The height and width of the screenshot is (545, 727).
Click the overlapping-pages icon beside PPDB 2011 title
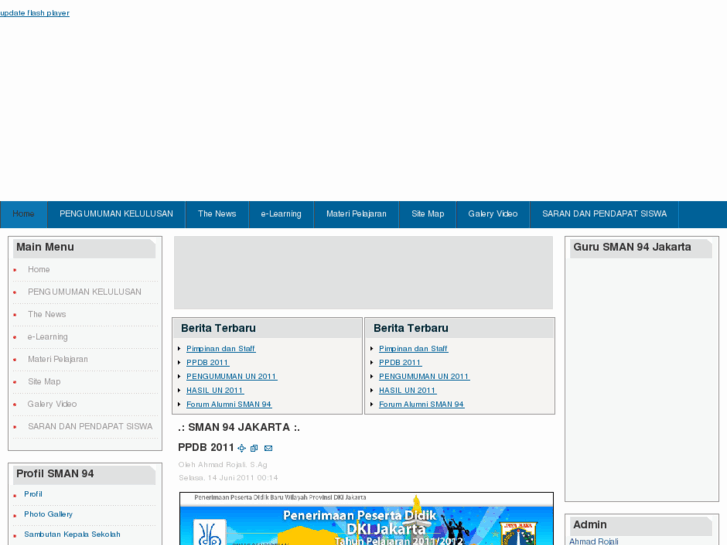tap(254, 448)
